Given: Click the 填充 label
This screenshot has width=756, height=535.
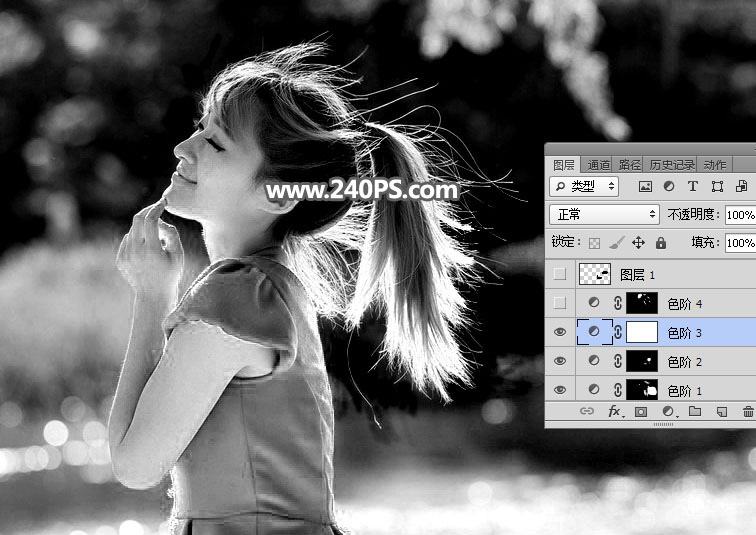Looking at the screenshot, I should click(x=705, y=242).
